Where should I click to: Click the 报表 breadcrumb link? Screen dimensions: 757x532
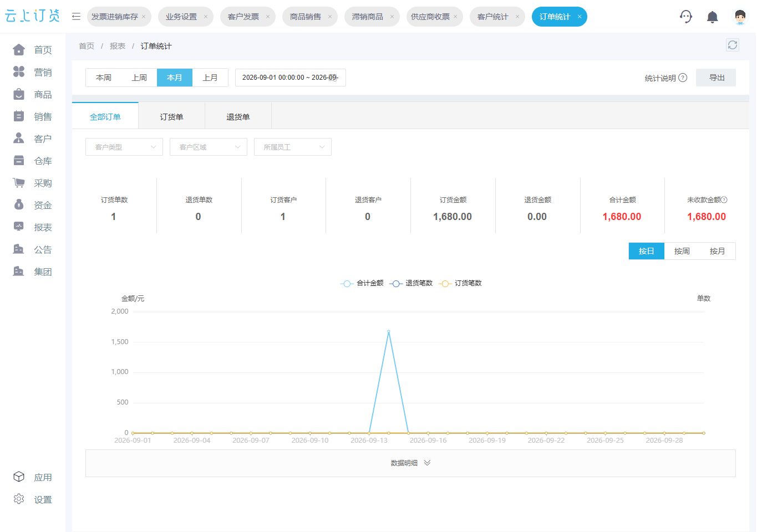point(118,46)
